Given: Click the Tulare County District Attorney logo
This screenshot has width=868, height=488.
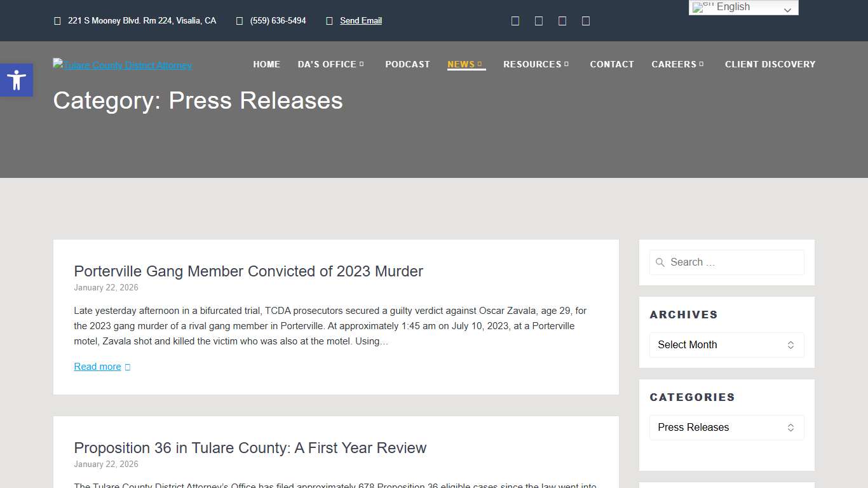Looking at the screenshot, I should [x=122, y=65].
